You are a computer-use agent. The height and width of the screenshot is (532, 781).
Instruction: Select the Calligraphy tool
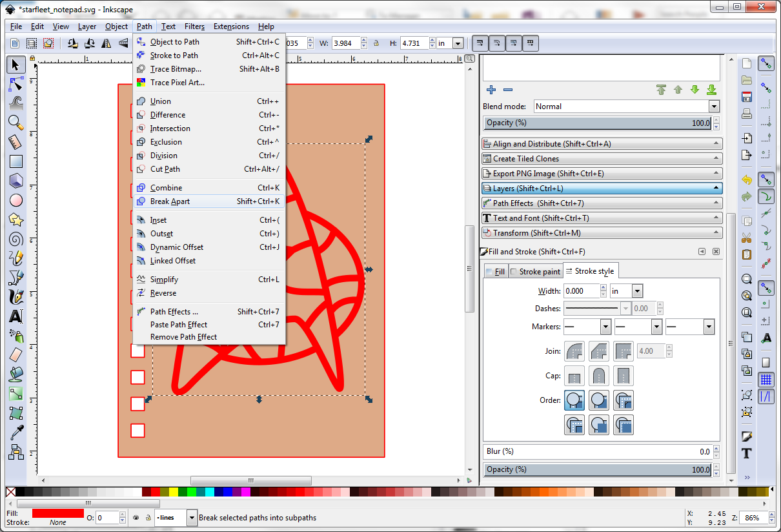coord(16,297)
